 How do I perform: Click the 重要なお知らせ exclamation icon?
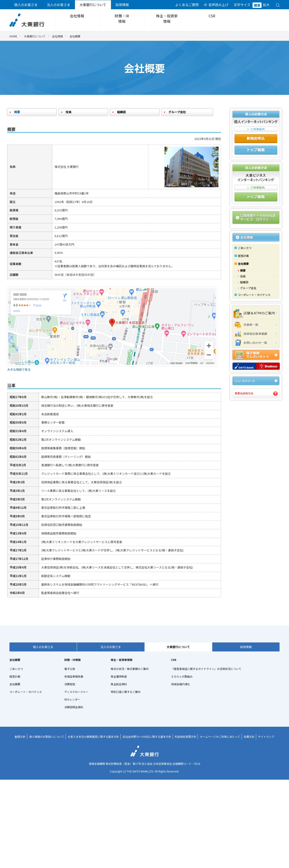[x=275, y=393]
